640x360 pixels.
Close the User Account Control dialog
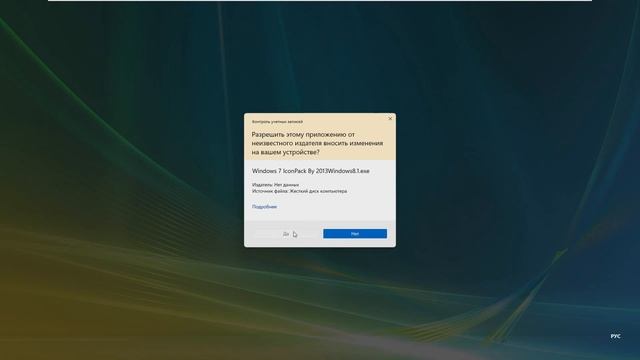(390, 118)
